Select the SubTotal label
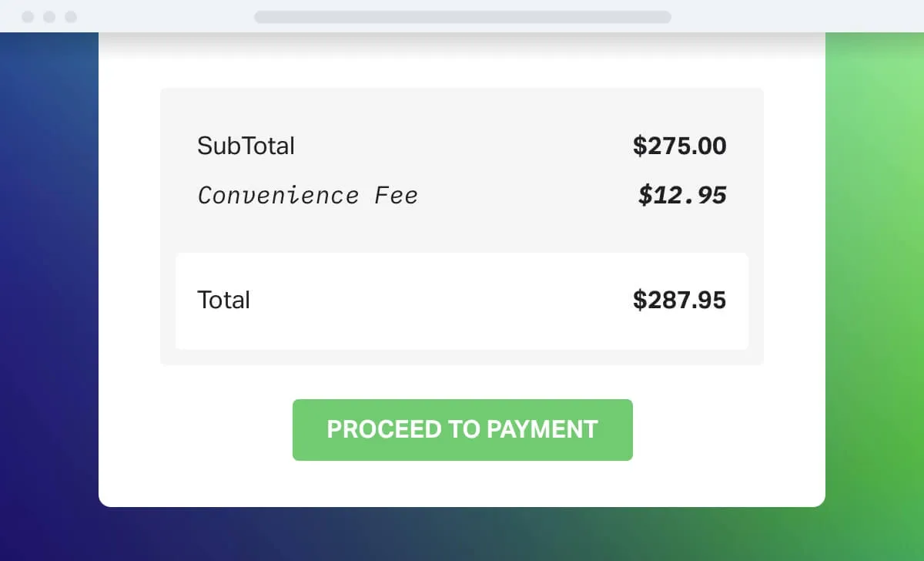The image size is (924, 561). coord(246,146)
